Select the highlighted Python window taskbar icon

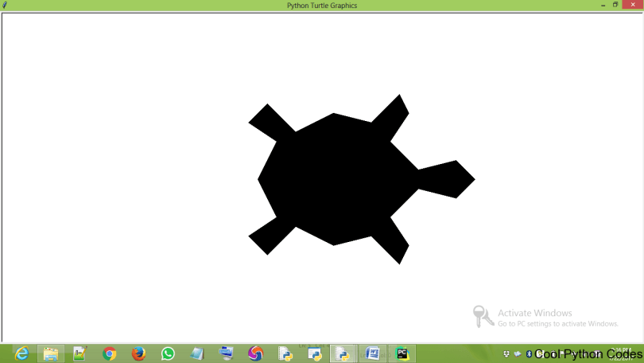(x=343, y=353)
